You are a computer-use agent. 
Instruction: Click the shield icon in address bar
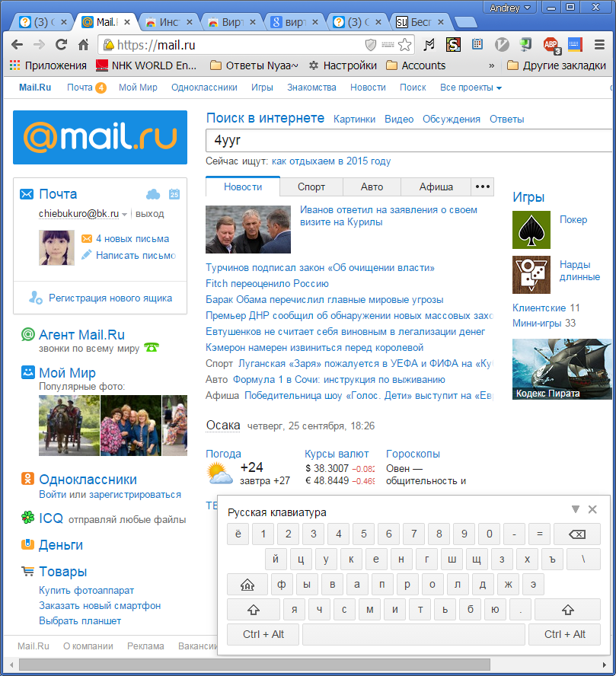coord(370,44)
